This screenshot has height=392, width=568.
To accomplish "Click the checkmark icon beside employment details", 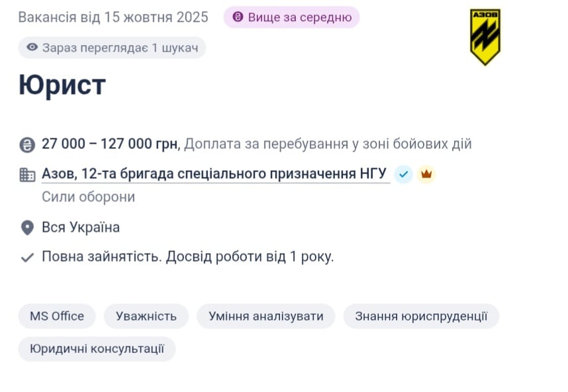I will click(x=26, y=256).
